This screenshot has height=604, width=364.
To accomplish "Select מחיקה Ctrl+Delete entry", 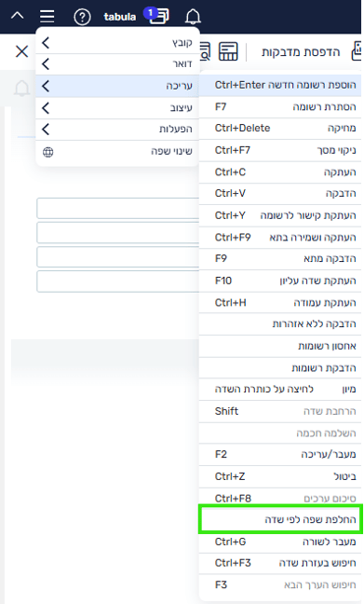I will pyautogui.click(x=280, y=129).
